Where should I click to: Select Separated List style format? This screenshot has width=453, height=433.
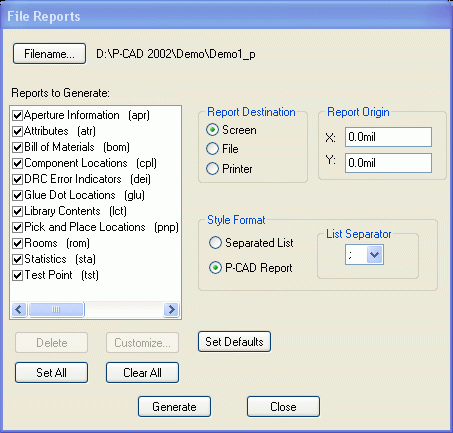(x=215, y=243)
